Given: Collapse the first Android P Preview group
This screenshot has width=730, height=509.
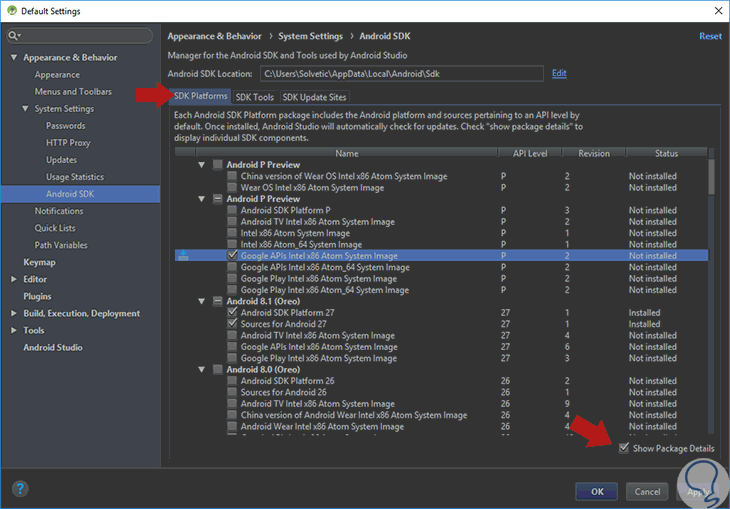Looking at the screenshot, I should (x=202, y=164).
